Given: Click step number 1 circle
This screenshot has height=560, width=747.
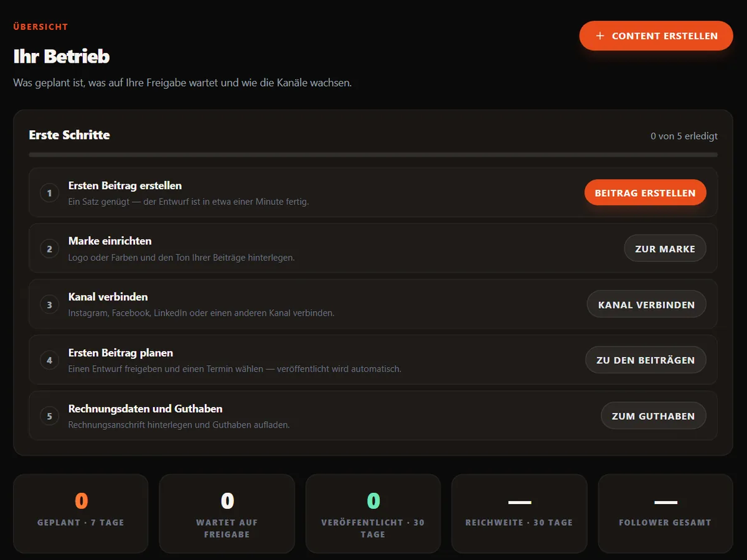Looking at the screenshot, I should tap(50, 193).
